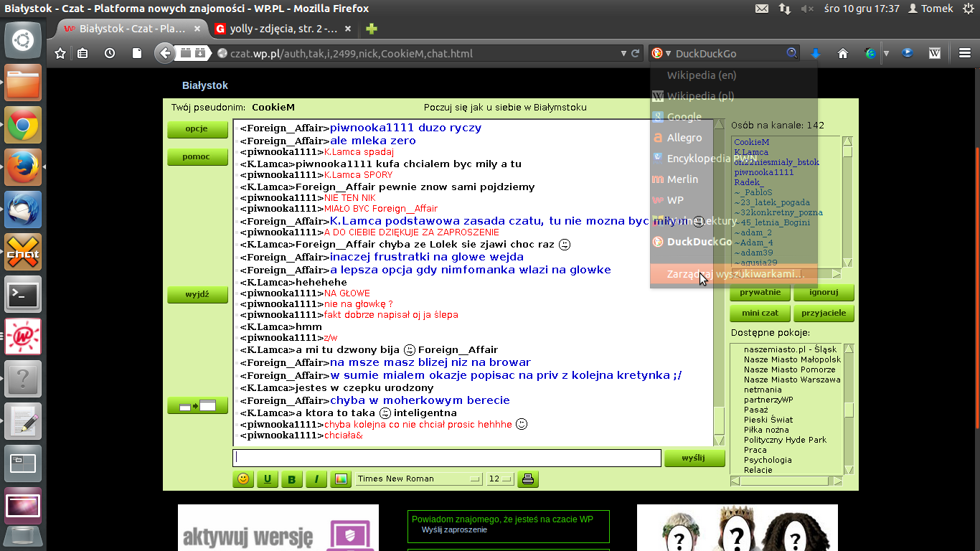Click the printer icon below the message field
Screen dimensions: 980x551
click(x=528, y=479)
